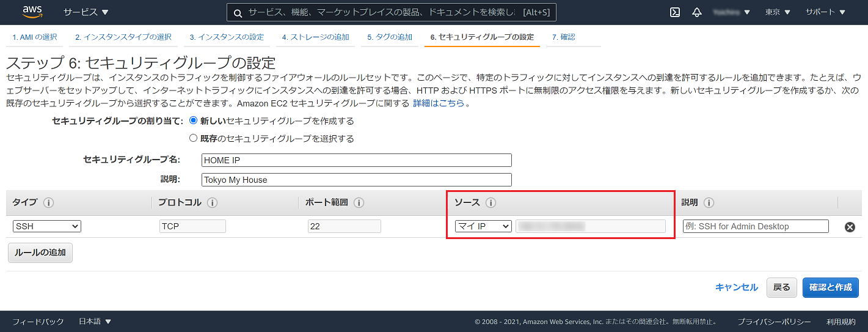This screenshot has width=868, height=332.
Task: Click info icon next to プロトコル
Action: tap(212, 202)
